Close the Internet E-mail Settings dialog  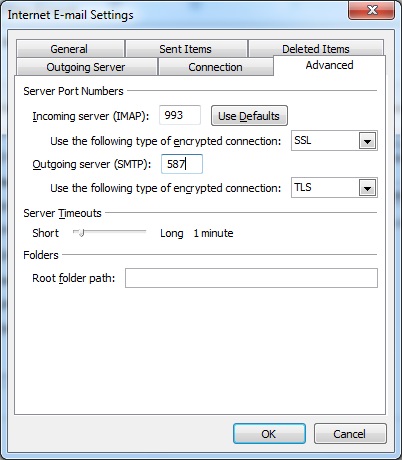pyautogui.click(x=372, y=10)
